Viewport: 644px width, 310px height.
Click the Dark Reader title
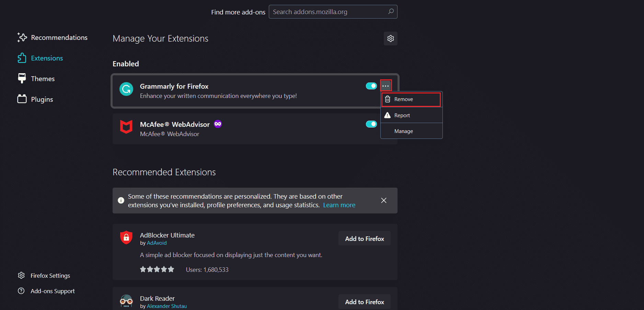pos(157,298)
